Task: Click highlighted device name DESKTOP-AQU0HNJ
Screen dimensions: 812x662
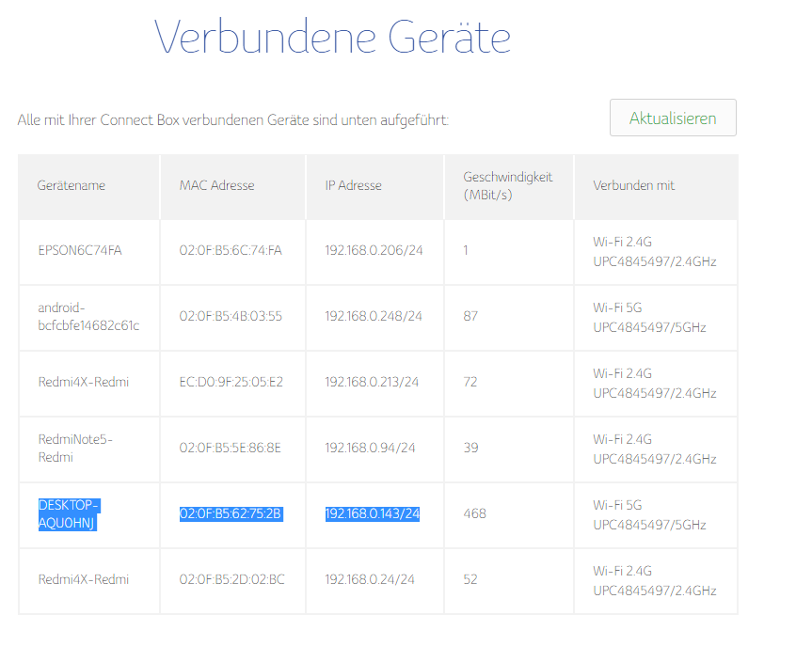Action: tap(69, 514)
